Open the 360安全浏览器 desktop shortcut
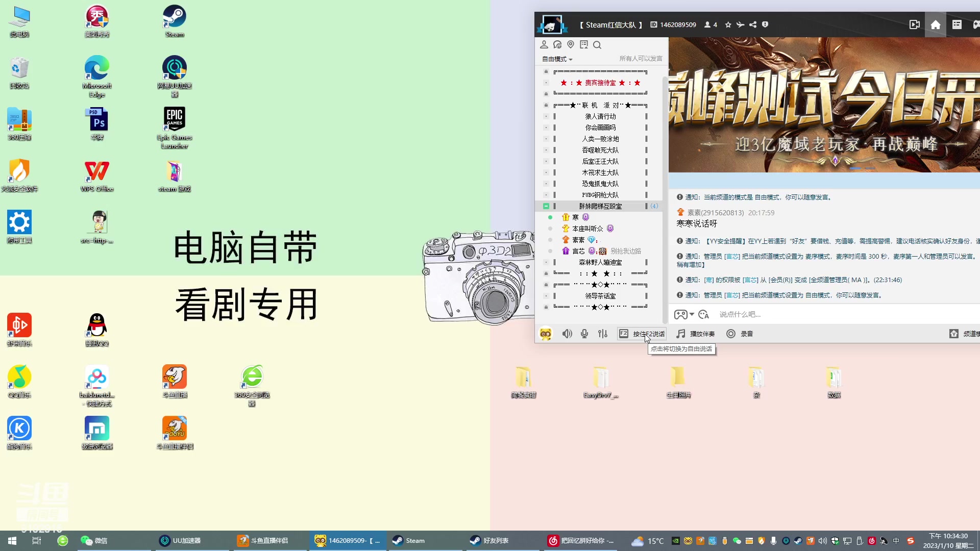This screenshot has height=551, width=980. click(252, 386)
